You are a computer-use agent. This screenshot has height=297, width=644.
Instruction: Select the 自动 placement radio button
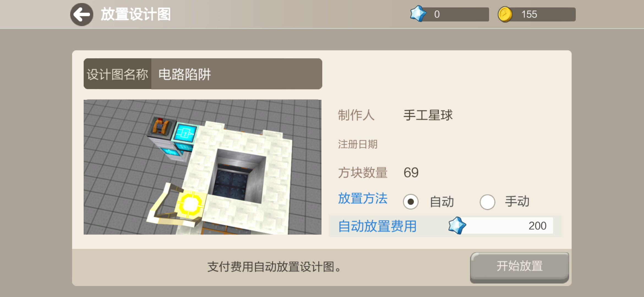[411, 202]
